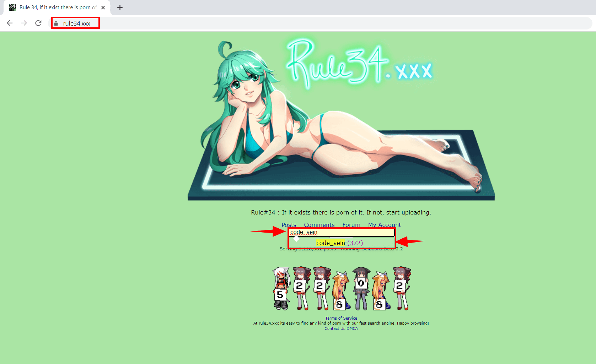Reload the current page
The height and width of the screenshot is (364, 596).
click(38, 23)
